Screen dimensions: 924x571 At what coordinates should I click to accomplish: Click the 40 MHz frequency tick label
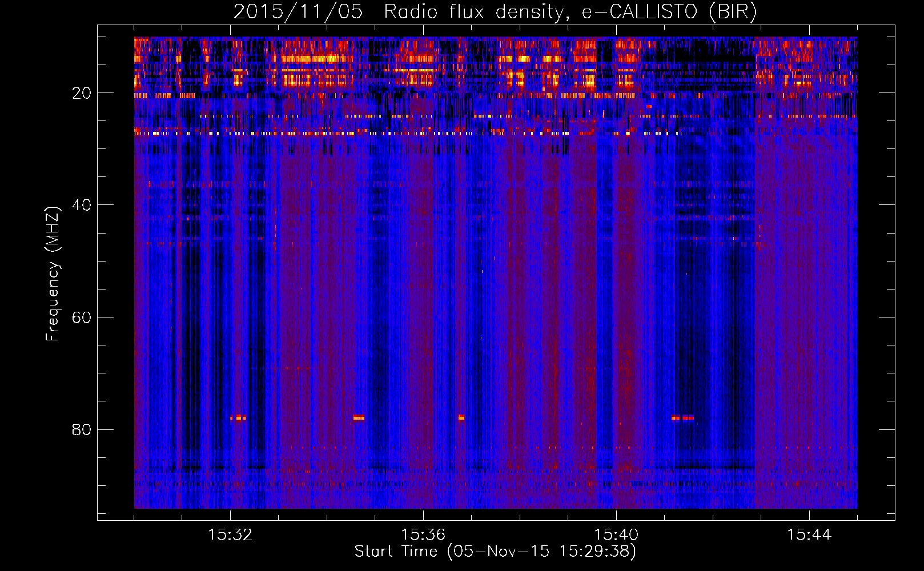[x=82, y=205]
